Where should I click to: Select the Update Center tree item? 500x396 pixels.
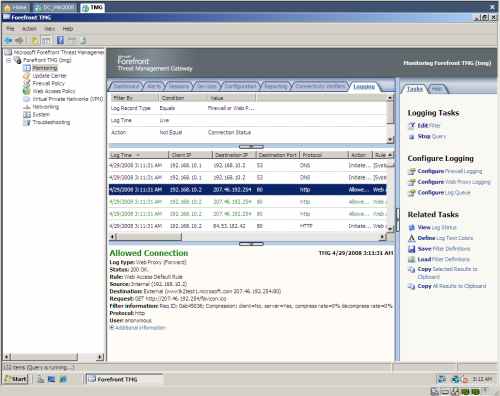tap(49, 76)
